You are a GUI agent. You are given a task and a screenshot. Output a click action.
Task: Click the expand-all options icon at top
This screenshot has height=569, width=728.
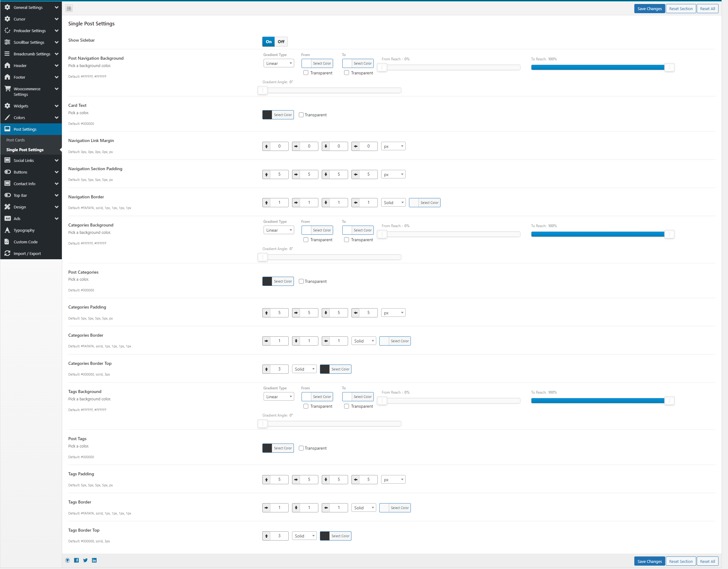69,8
